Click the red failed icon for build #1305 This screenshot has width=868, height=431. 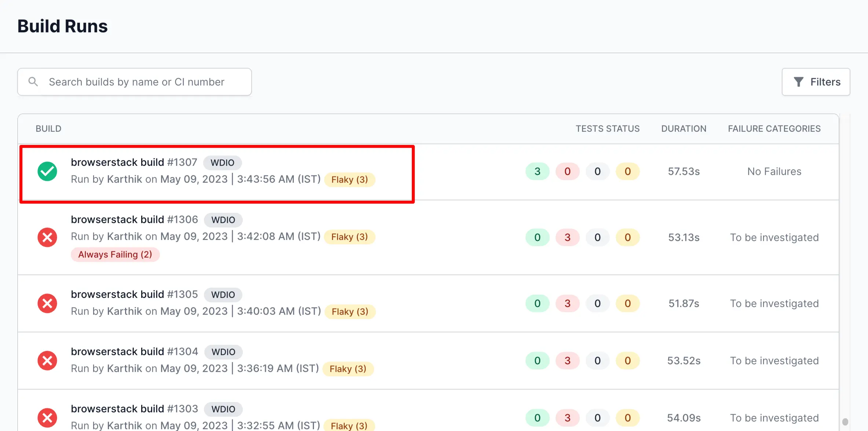[x=47, y=303]
